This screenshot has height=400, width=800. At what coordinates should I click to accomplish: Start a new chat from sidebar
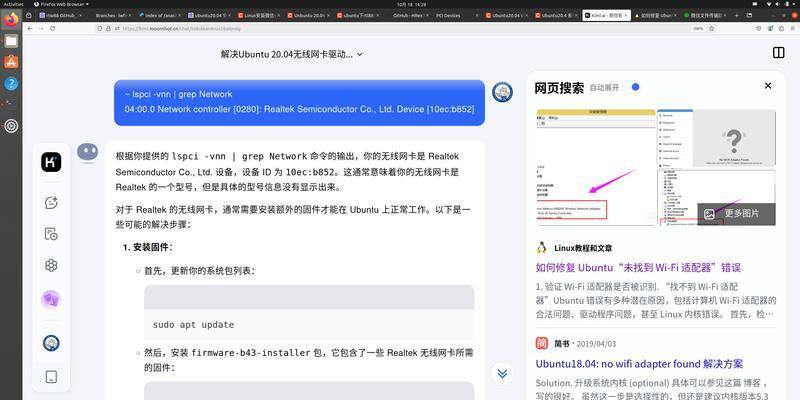tap(51, 203)
